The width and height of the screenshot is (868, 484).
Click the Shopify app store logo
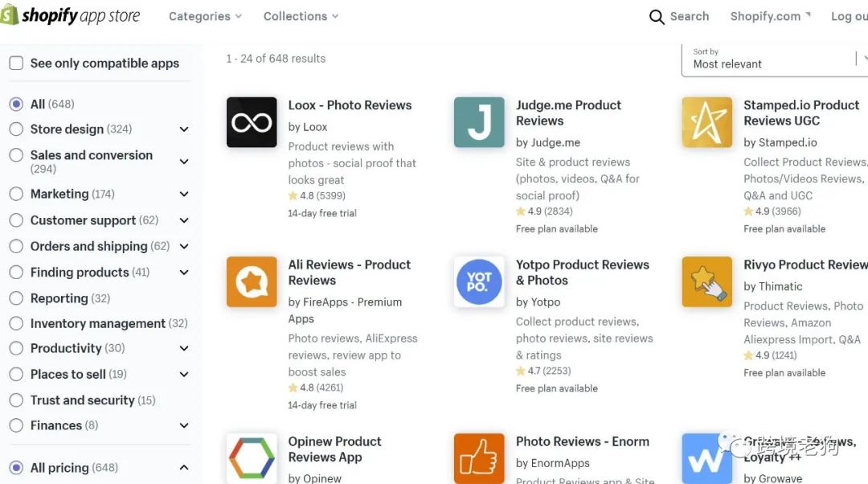coord(70,15)
